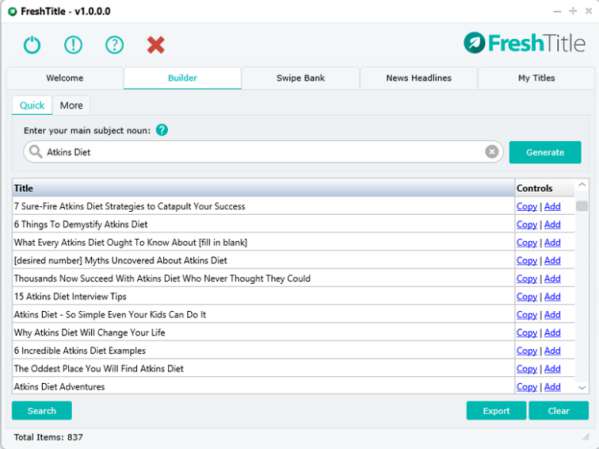Select the More sub-tab
This screenshot has height=449, width=599.
coord(71,105)
